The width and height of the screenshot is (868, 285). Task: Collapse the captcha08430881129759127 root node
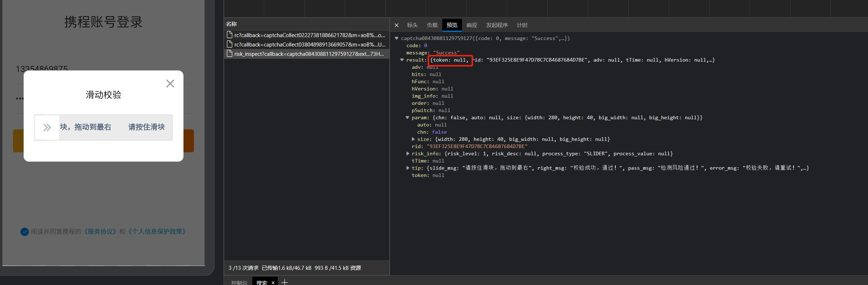pyautogui.click(x=397, y=38)
